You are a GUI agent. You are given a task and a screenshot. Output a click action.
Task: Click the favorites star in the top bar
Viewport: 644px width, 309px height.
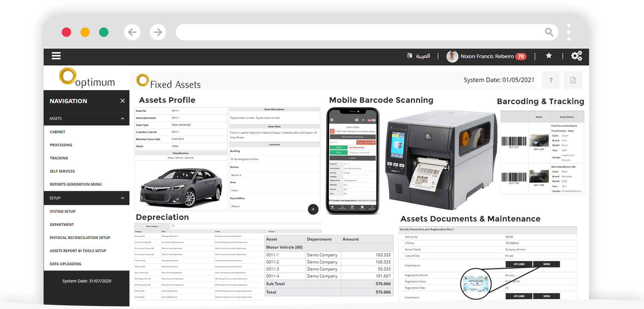[548, 56]
